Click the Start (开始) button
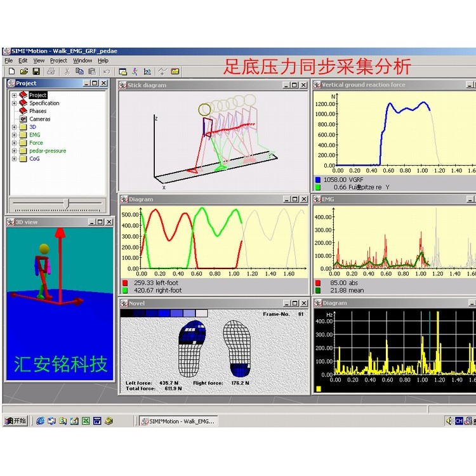Viewport: 476px width, 476px height. [x=15, y=421]
